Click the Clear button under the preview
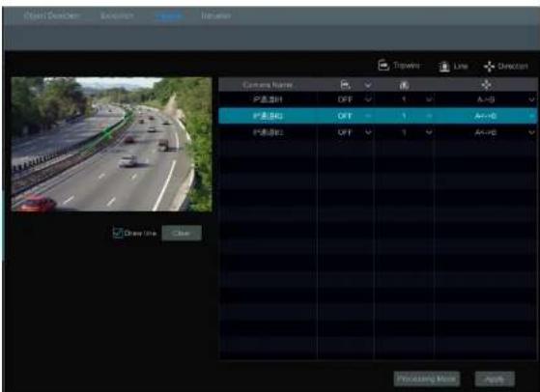 (182, 233)
